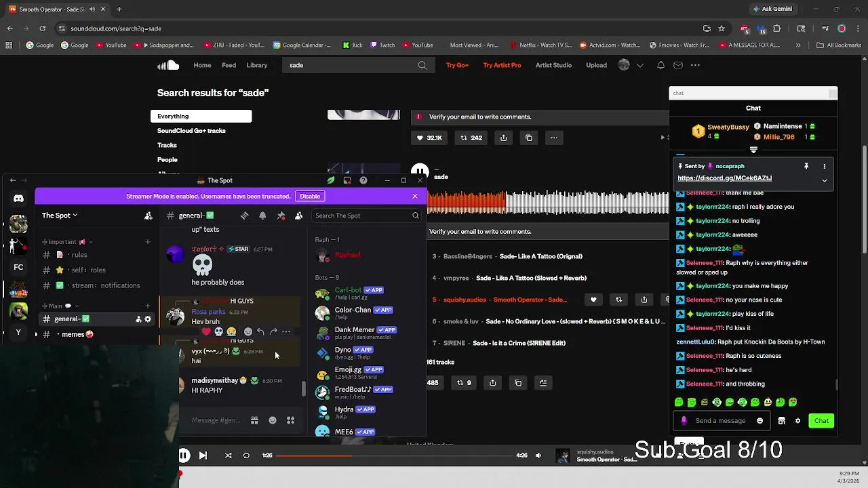Open The Spot server dropdown
This screenshot has height=488, width=868.
(60, 216)
